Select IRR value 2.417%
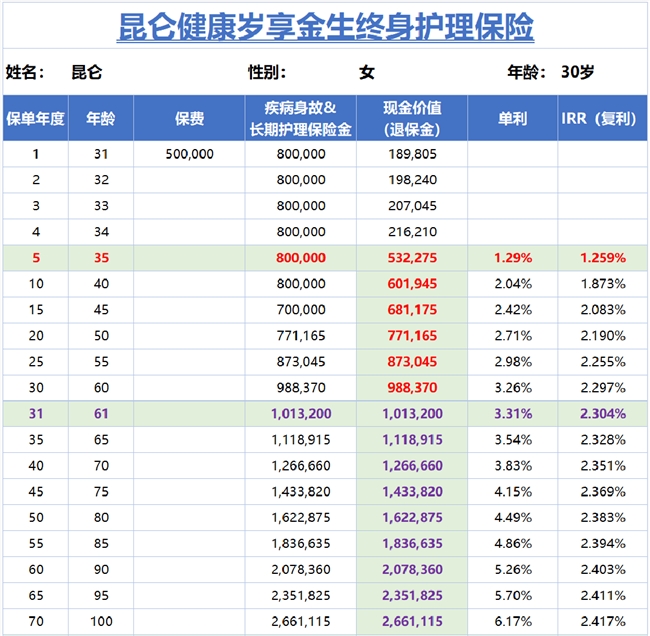 pyautogui.click(x=603, y=621)
